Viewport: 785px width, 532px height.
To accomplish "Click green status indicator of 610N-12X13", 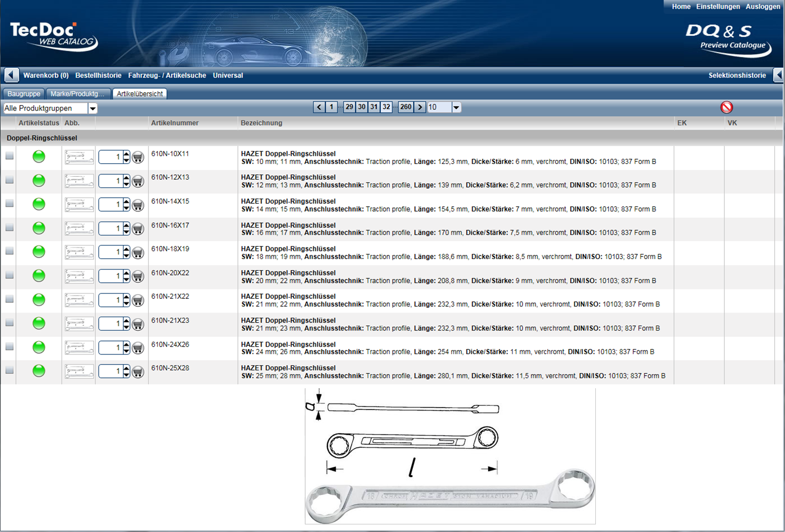I will (39, 180).
